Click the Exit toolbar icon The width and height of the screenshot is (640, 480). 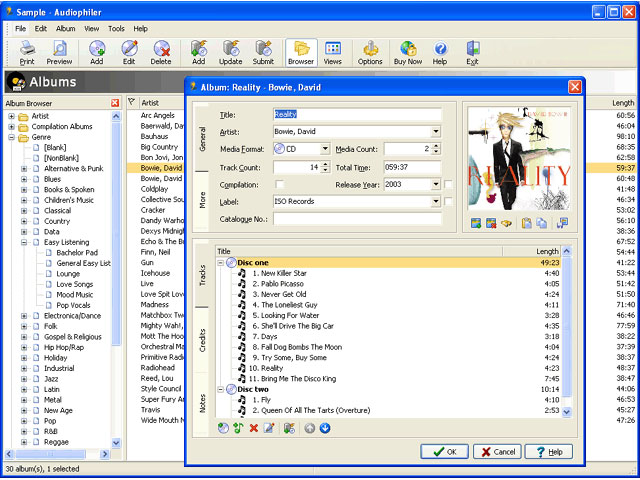pyautogui.click(x=472, y=53)
